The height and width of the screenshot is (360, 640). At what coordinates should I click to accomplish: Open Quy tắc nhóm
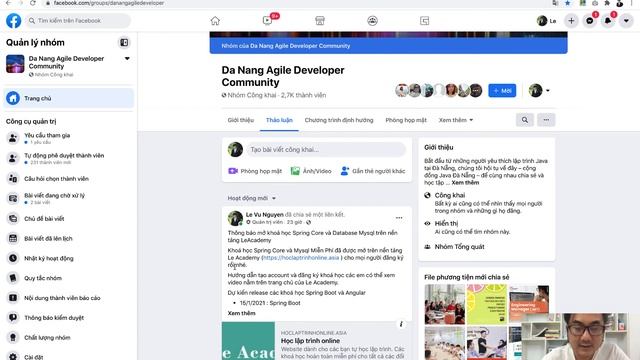pyautogui.click(x=69, y=278)
